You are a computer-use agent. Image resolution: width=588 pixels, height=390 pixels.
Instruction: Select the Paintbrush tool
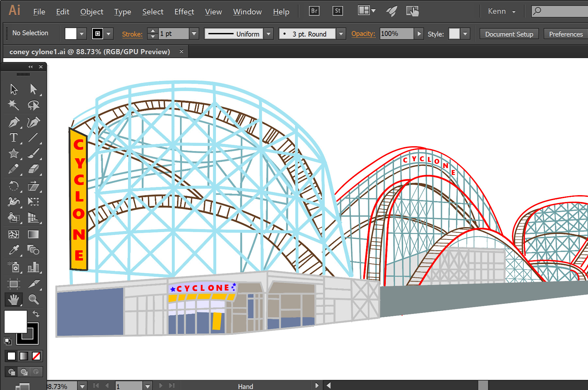[33, 153]
